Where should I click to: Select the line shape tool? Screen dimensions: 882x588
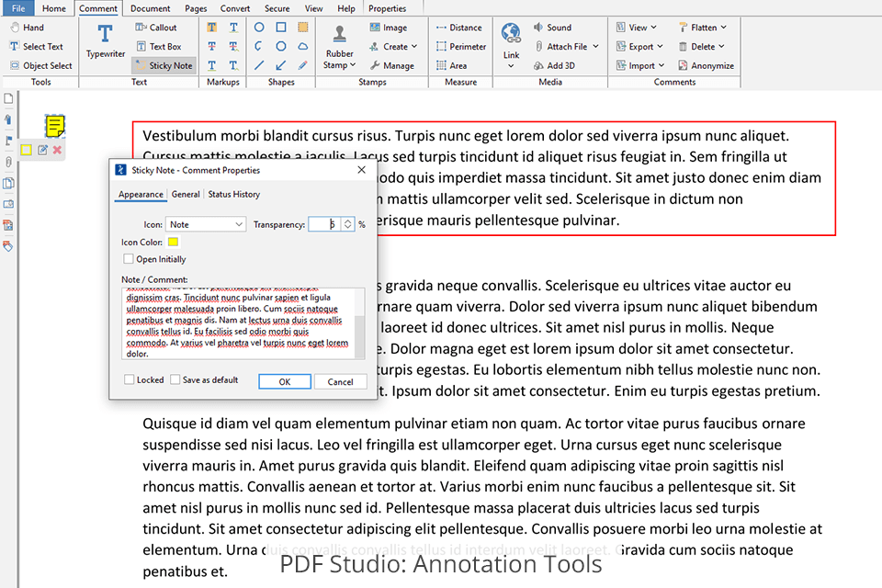(259, 65)
